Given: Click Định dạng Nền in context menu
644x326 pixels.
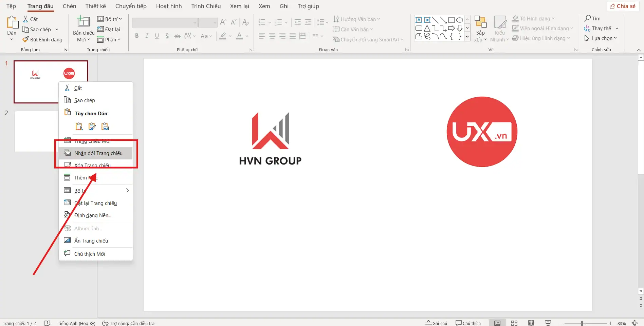Looking at the screenshot, I should tap(93, 215).
